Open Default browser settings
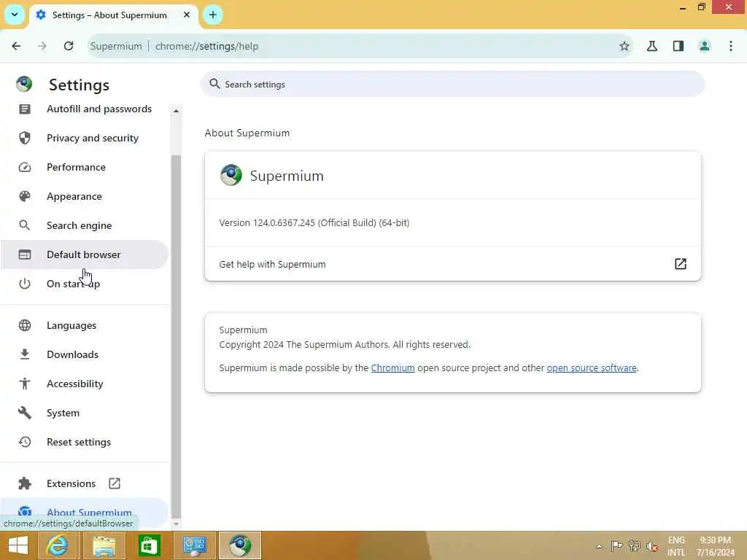 [85, 254]
